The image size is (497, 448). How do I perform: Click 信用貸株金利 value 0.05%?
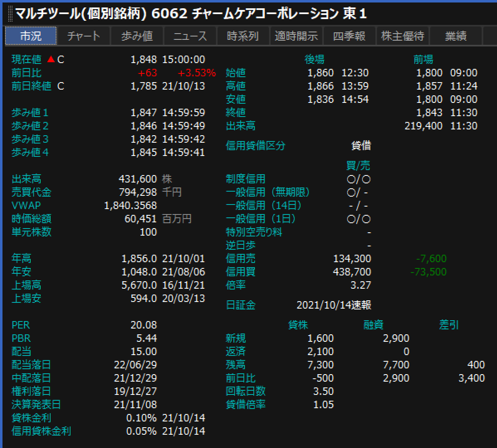(141, 431)
